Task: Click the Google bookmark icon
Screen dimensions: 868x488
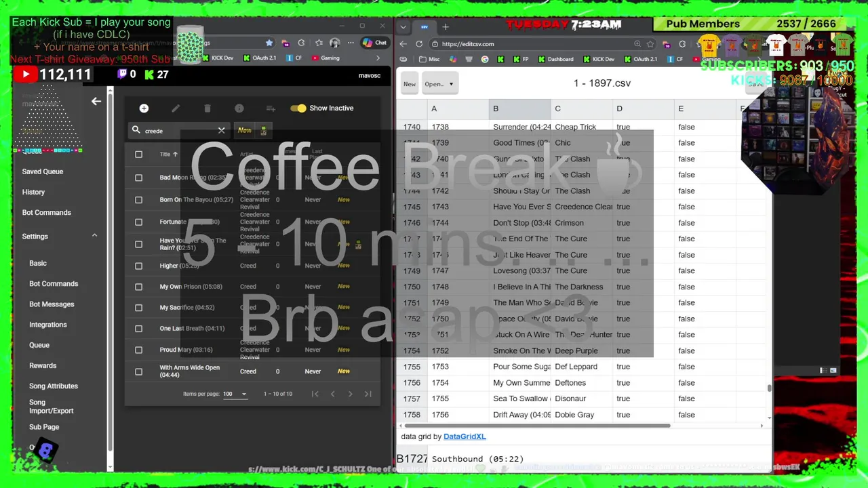Action: pyautogui.click(x=484, y=59)
